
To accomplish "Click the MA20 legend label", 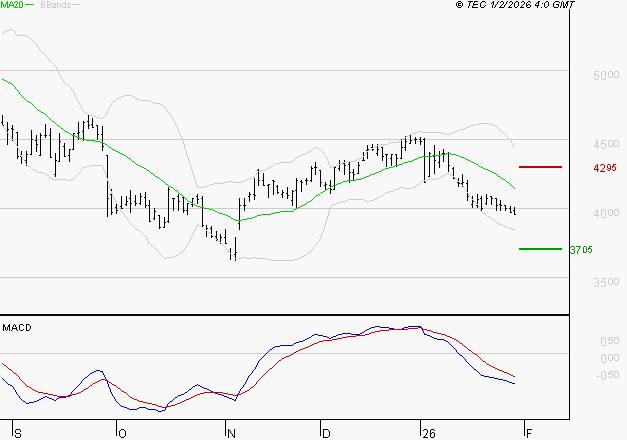I will [x=12, y=5].
